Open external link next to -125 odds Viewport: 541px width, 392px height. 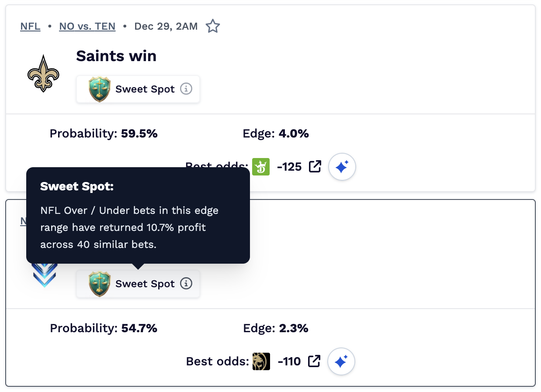coord(315,166)
